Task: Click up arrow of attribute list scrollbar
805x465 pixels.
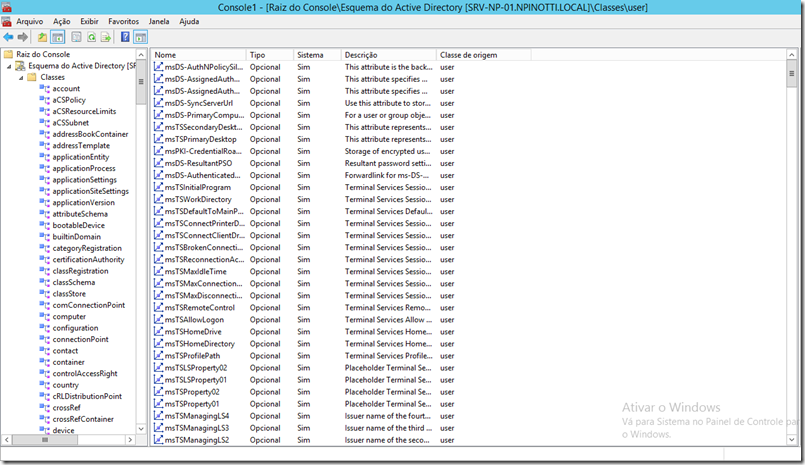Action: tap(792, 55)
